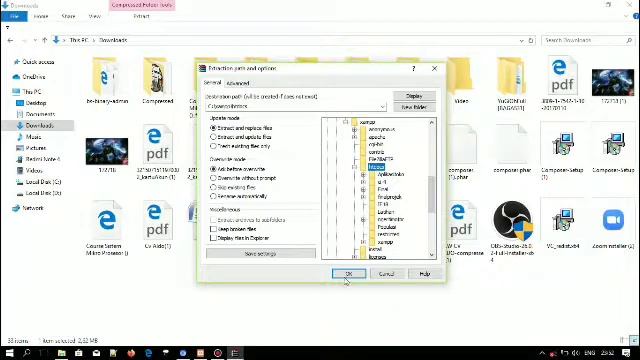This screenshot has height=360, width=640.
Task: Open the Windows Start menu
Action: pos(9,353)
